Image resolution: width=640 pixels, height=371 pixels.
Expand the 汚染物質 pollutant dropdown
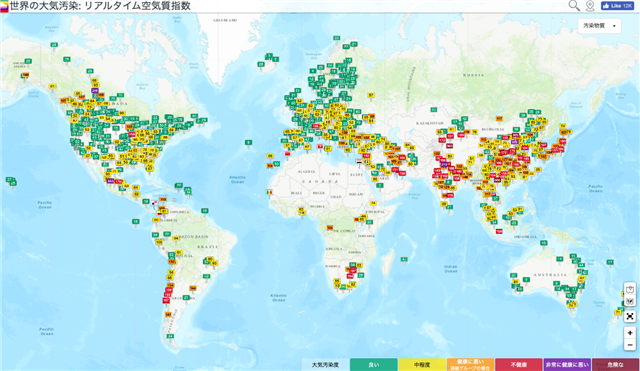click(x=599, y=26)
